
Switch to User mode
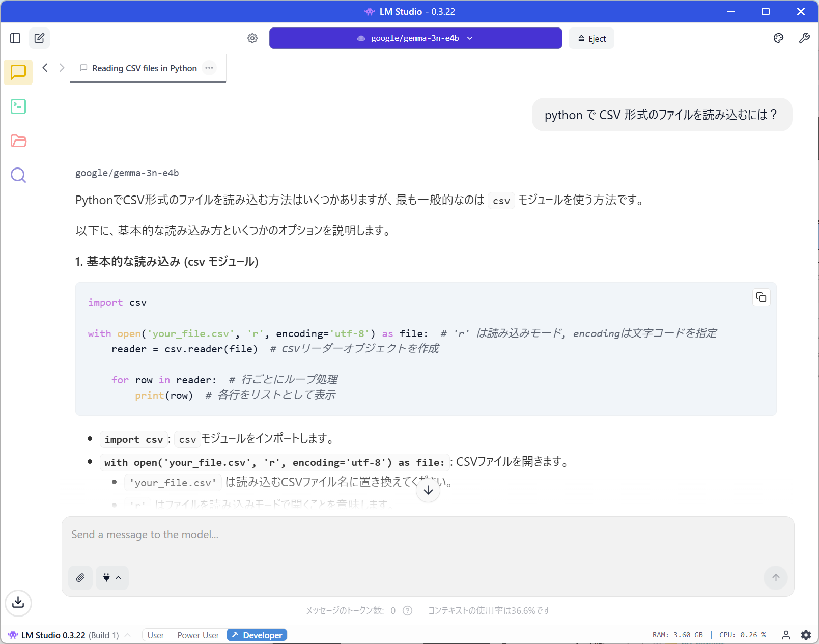click(155, 635)
